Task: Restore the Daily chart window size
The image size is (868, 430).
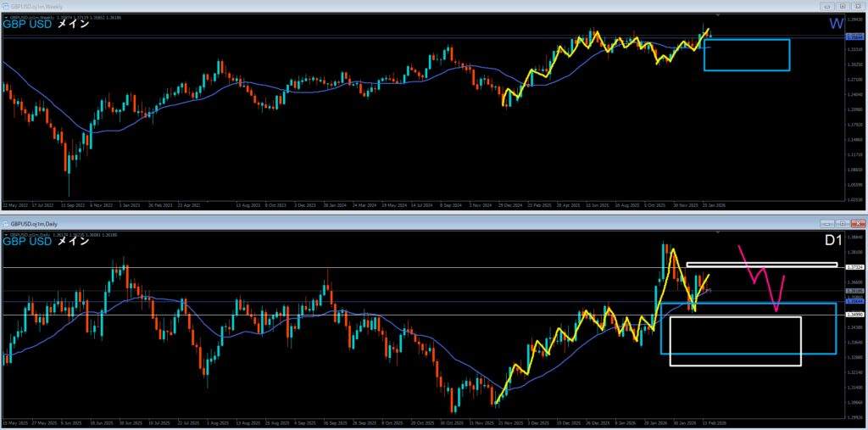Action: coord(843,222)
